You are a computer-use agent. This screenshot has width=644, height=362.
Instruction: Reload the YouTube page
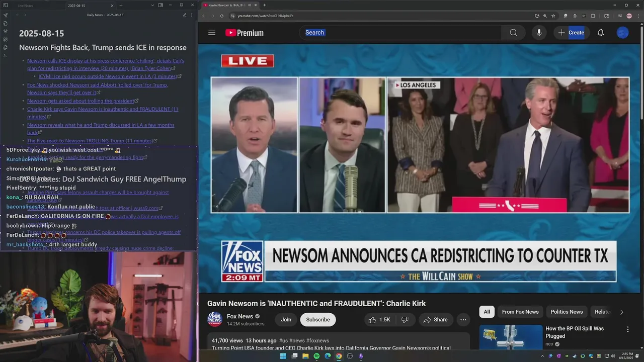coord(222,16)
